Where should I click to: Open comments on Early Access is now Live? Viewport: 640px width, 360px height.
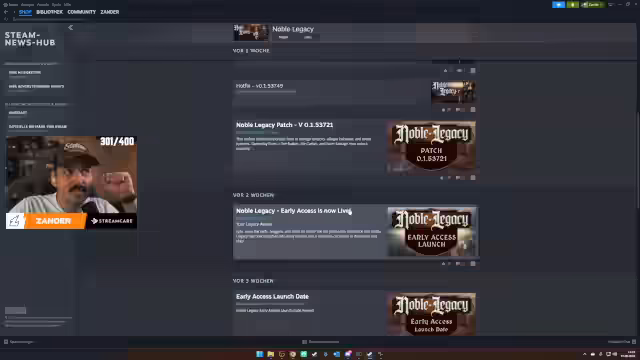pyautogui.click(x=458, y=264)
